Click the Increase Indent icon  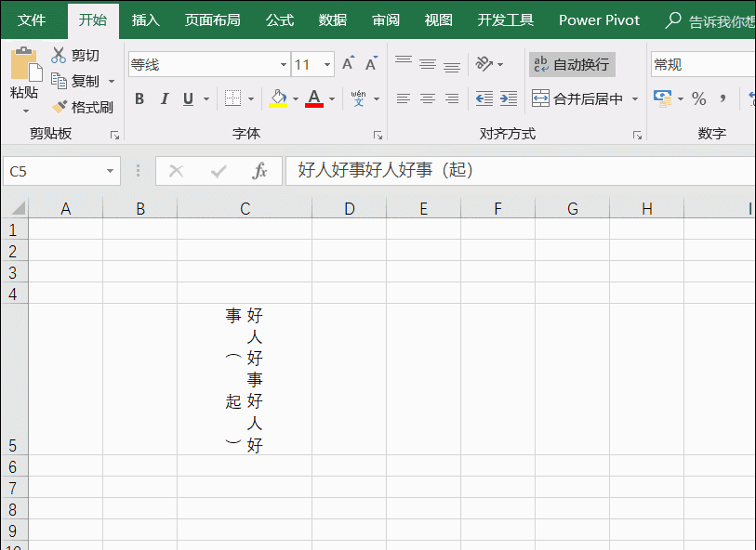pyautogui.click(x=508, y=97)
